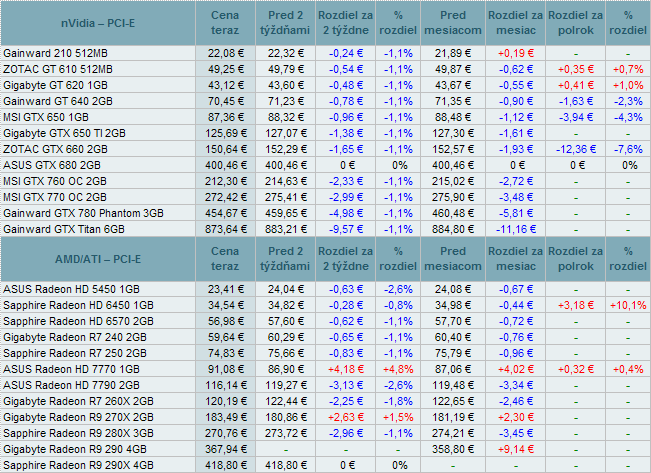Click Sapphire Radeon HD 6570 2GB name
The width and height of the screenshot is (651, 473).
78,321
